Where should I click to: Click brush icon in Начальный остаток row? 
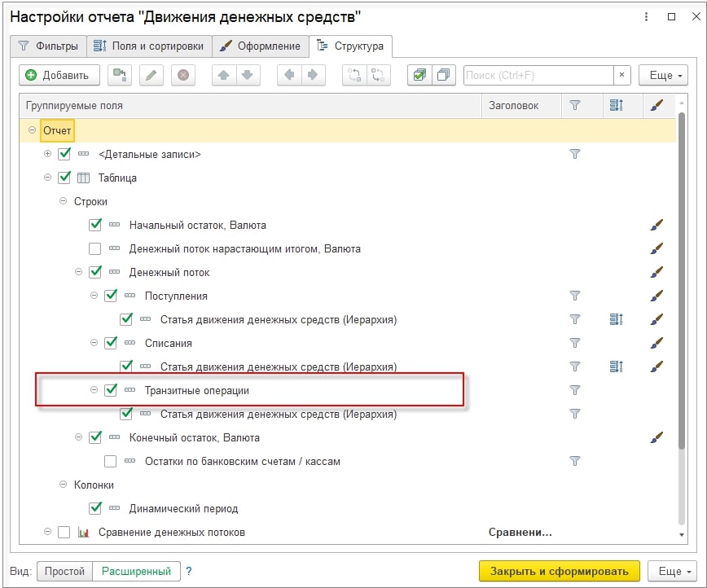pos(656,225)
